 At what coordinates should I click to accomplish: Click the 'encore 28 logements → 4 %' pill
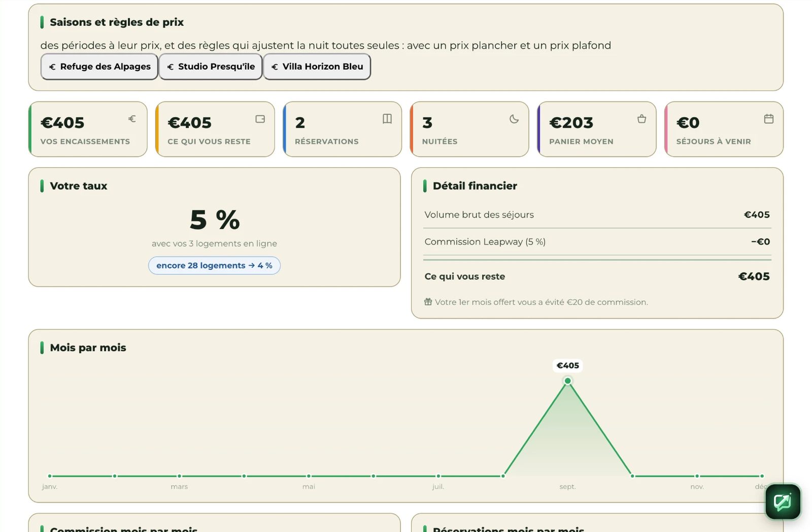(214, 265)
